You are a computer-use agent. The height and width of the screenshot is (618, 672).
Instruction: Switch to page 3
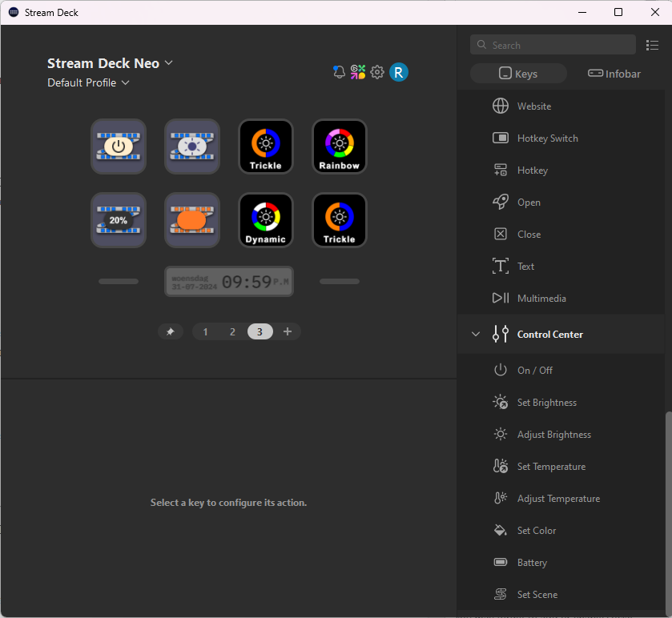[260, 332]
